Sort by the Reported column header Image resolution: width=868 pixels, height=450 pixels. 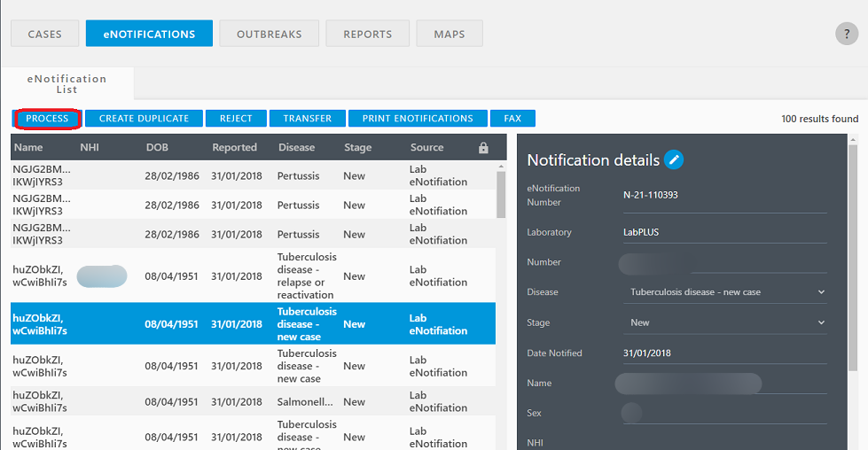[x=235, y=148]
